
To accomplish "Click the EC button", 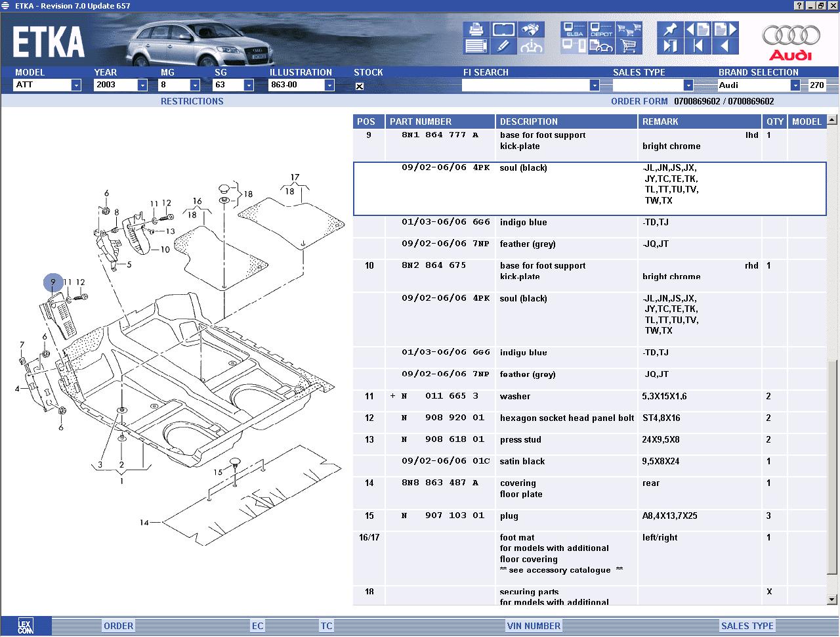I will tap(258, 626).
